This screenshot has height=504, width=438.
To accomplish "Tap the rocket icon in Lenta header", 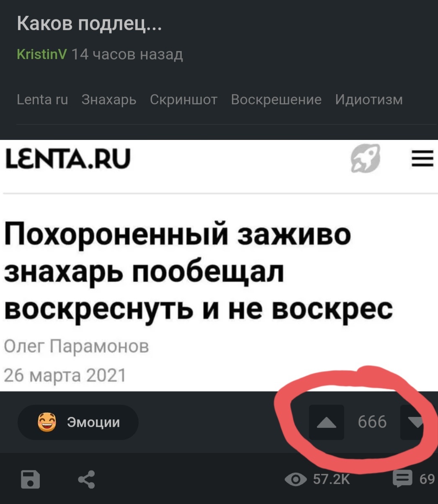I will (366, 158).
